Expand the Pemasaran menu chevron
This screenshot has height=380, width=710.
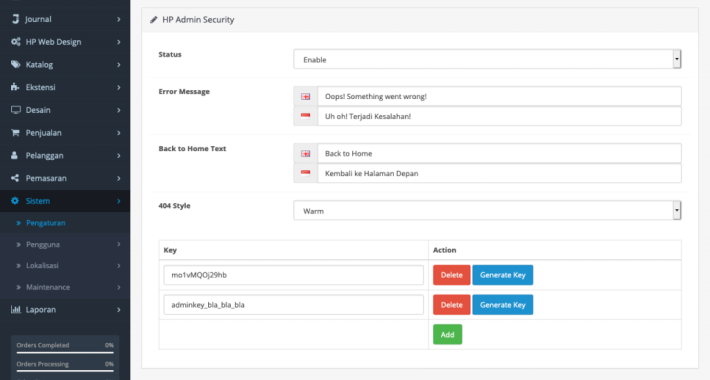[x=119, y=178]
